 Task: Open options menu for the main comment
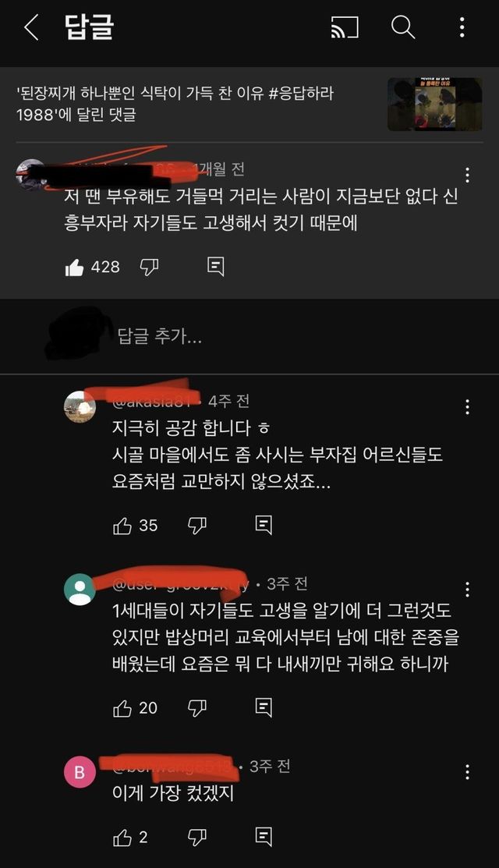point(468,175)
